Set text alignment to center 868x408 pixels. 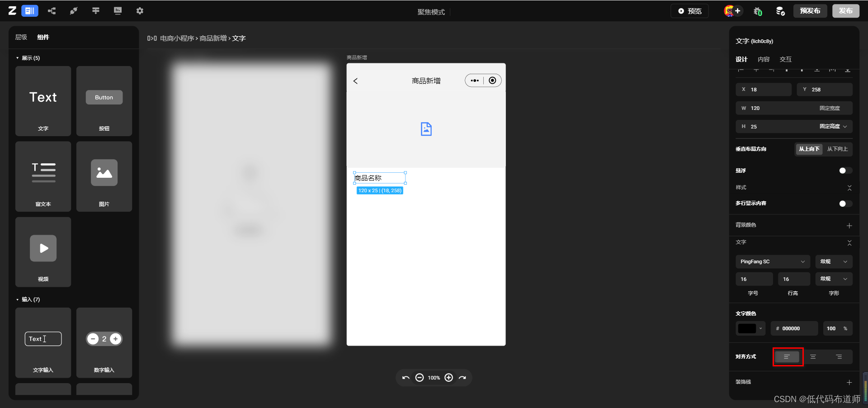pos(813,357)
